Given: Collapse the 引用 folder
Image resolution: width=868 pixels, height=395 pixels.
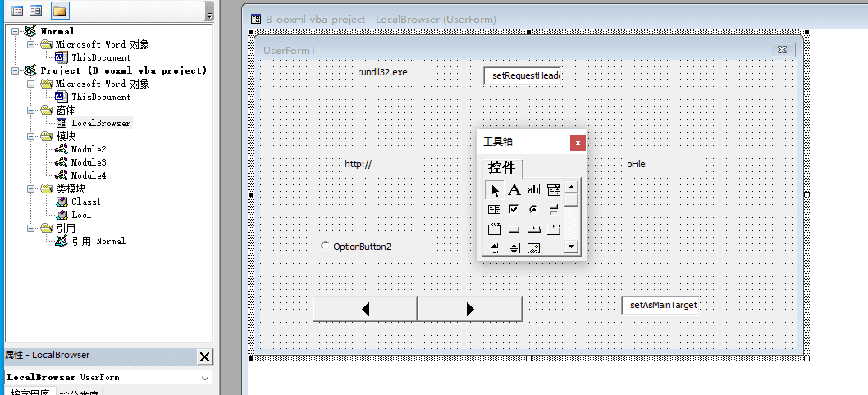Looking at the screenshot, I should pyautogui.click(x=31, y=228).
